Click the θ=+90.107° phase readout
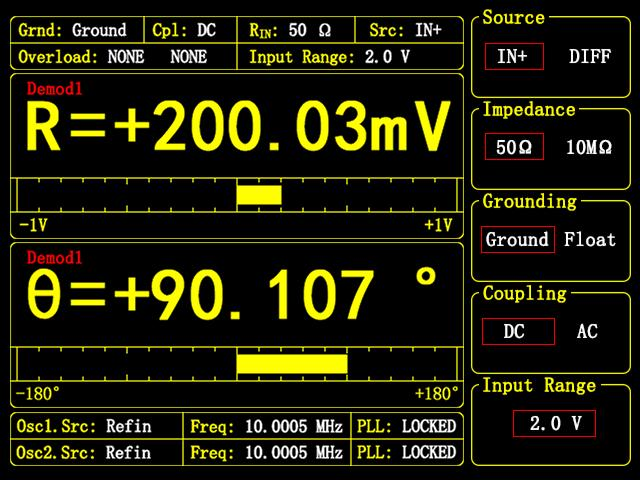This screenshot has width=640, height=480. 232,296
